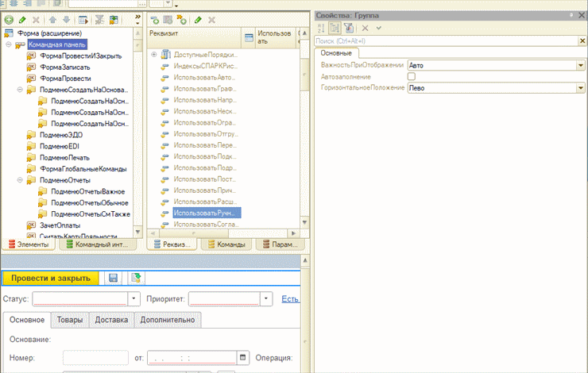Click the Номер input field
The height and width of the screenshot is (373, 588).
(95, 358)
